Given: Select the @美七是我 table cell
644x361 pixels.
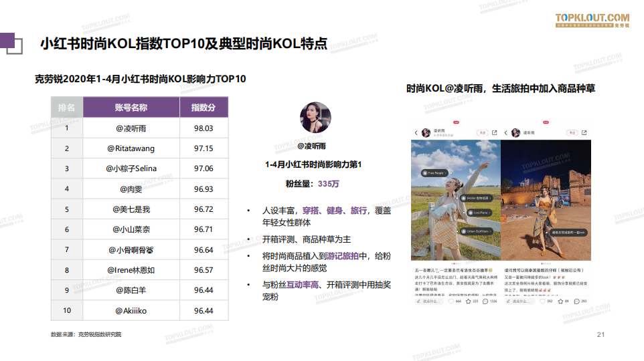Looking at the screenshot, I should tap(131, 209).
